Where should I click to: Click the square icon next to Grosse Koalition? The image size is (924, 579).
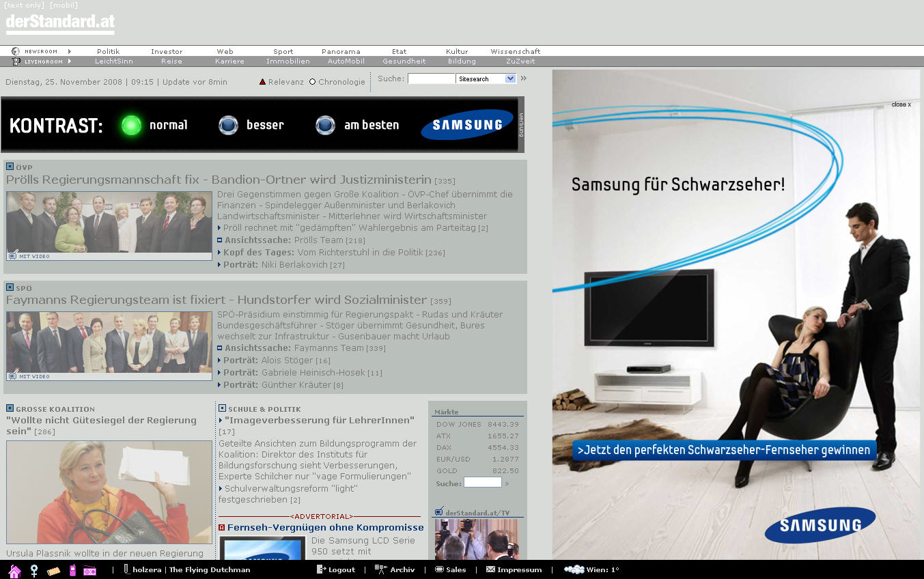(10, 408)
